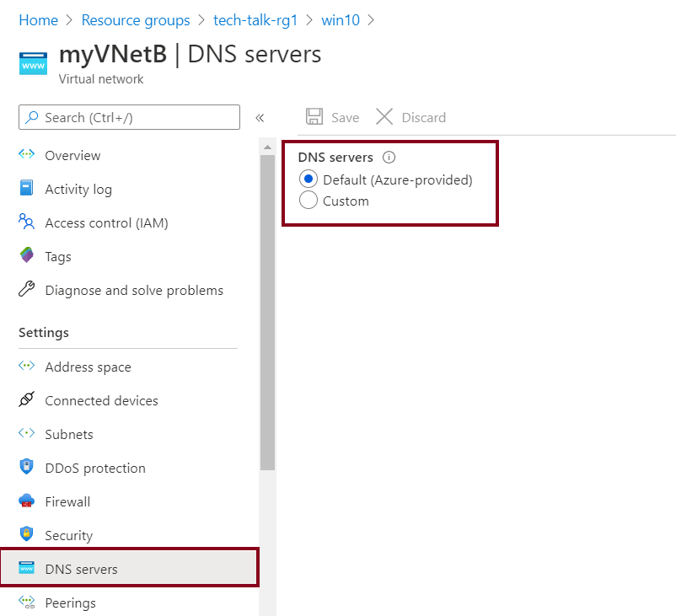The image size is (676, 616).
Task: Click the chevron after win10 breadcrumb
Action: [x=371, y=20]
